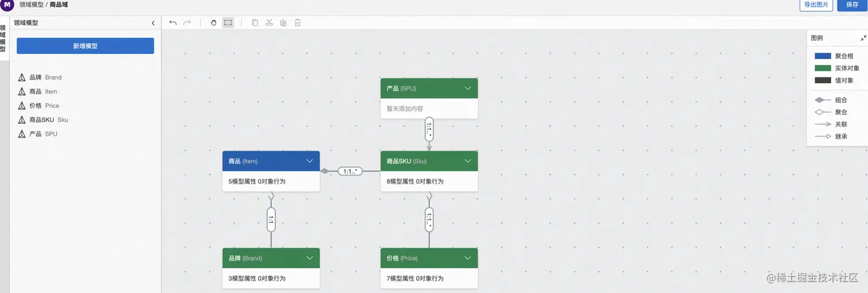Viewport: 868px width, 293px height.
Task: Click the purple M logo icon
Action: 6,5
